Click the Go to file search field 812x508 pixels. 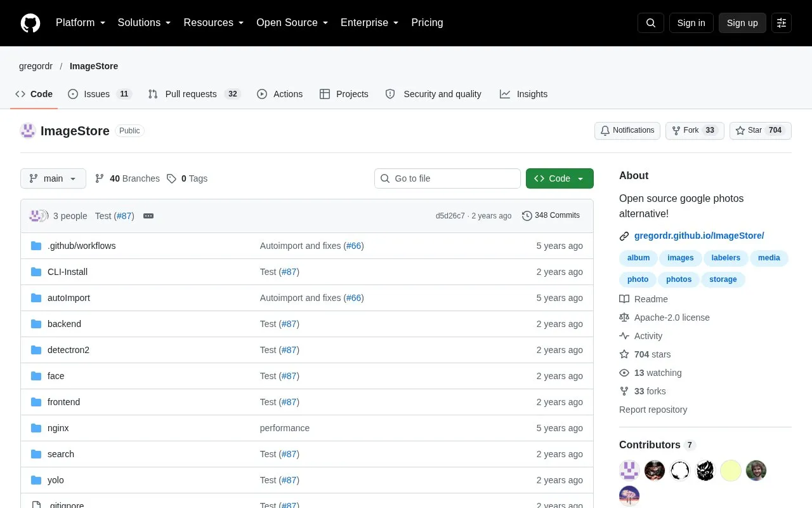(x=447, y=178)
